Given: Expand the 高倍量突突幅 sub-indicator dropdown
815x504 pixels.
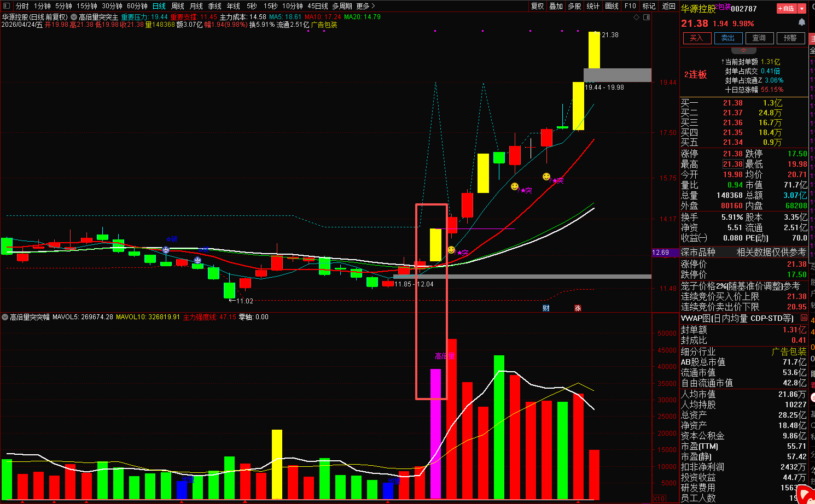Looking at the screenshot, I should [5, 317].
